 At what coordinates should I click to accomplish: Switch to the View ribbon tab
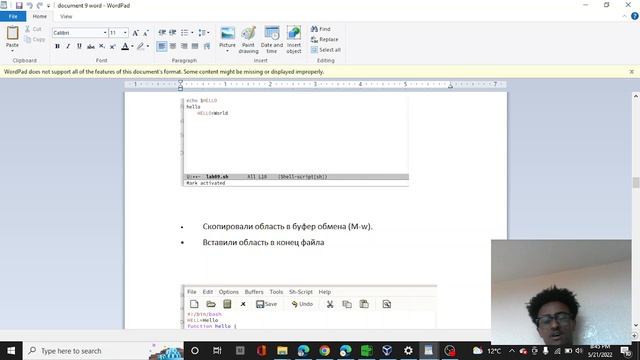click(66, 16)
